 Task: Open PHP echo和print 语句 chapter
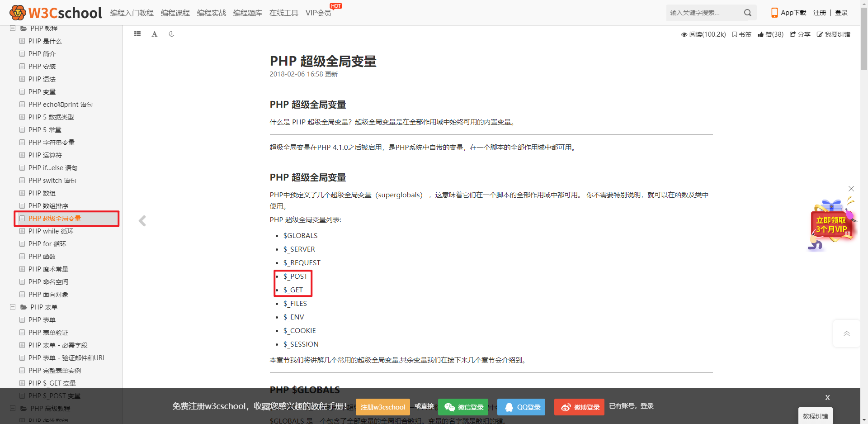(x=61, y=105)
